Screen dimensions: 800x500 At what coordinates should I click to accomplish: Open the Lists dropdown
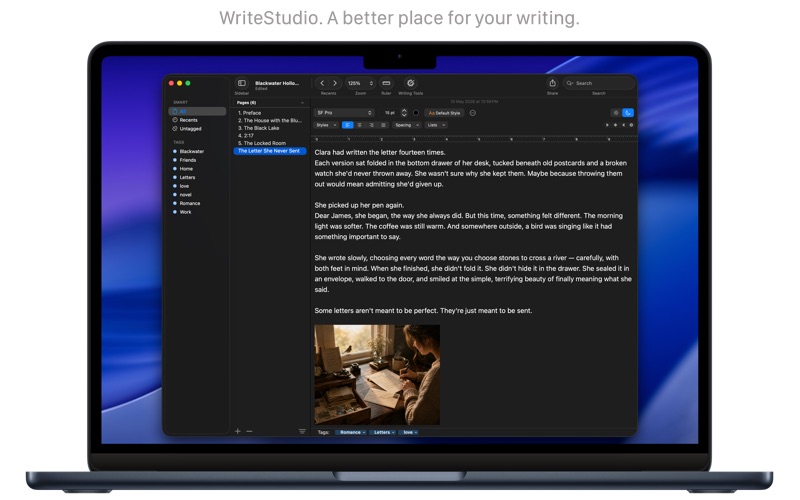436,125
